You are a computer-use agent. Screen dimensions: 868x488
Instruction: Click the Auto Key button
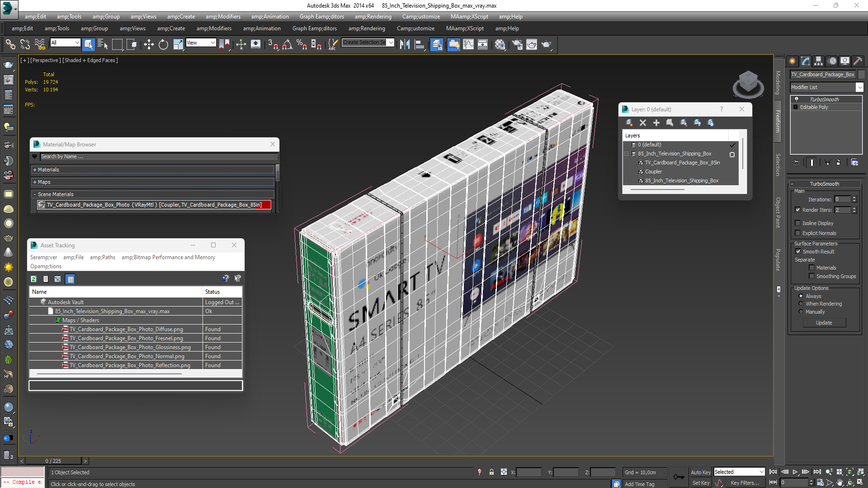click(x=700, y=472)
